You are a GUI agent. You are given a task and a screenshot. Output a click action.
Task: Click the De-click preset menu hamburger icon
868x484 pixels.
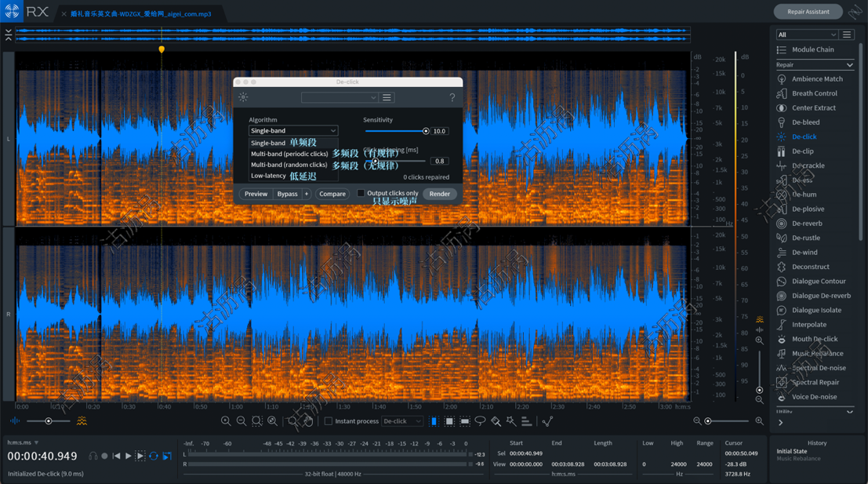387,98
